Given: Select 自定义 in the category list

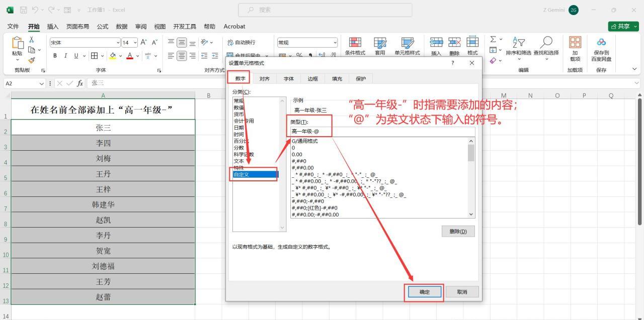Looking at the screenshot, I should (x=255, y=174).
